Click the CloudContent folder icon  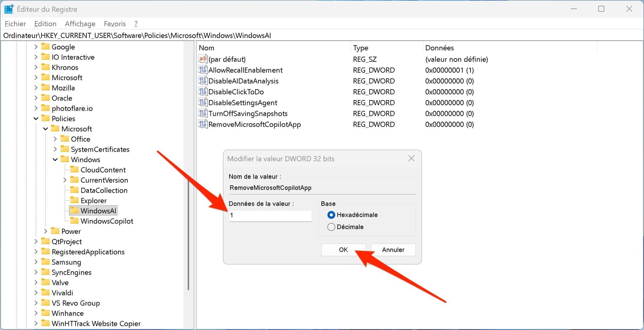point(74,169)
